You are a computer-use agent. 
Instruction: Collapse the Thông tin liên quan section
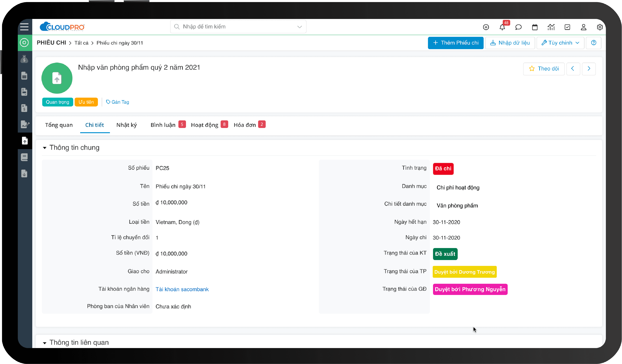pyautogui.click(x=45, y=343)
